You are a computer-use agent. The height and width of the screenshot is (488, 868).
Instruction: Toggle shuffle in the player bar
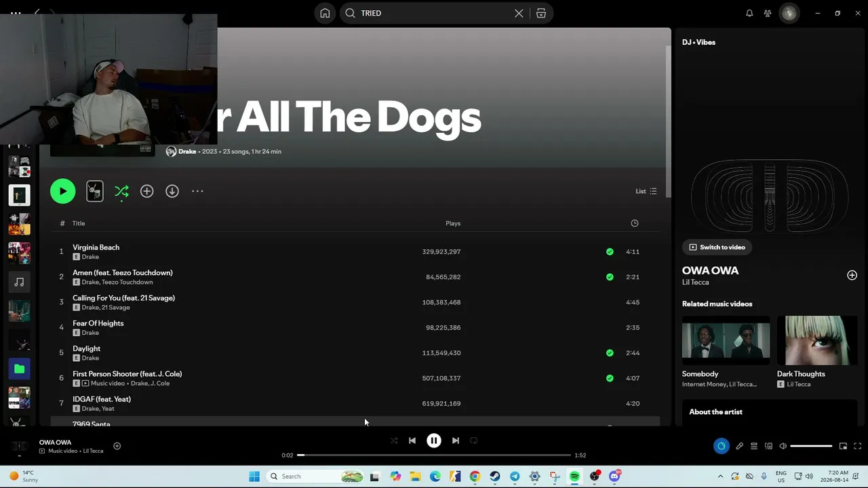pos(394,441)
